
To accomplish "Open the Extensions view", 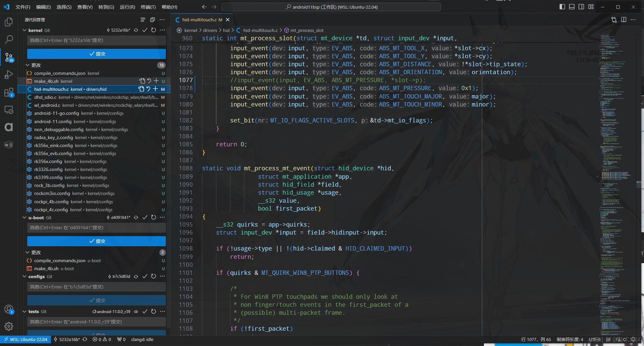I will point(9,92).
